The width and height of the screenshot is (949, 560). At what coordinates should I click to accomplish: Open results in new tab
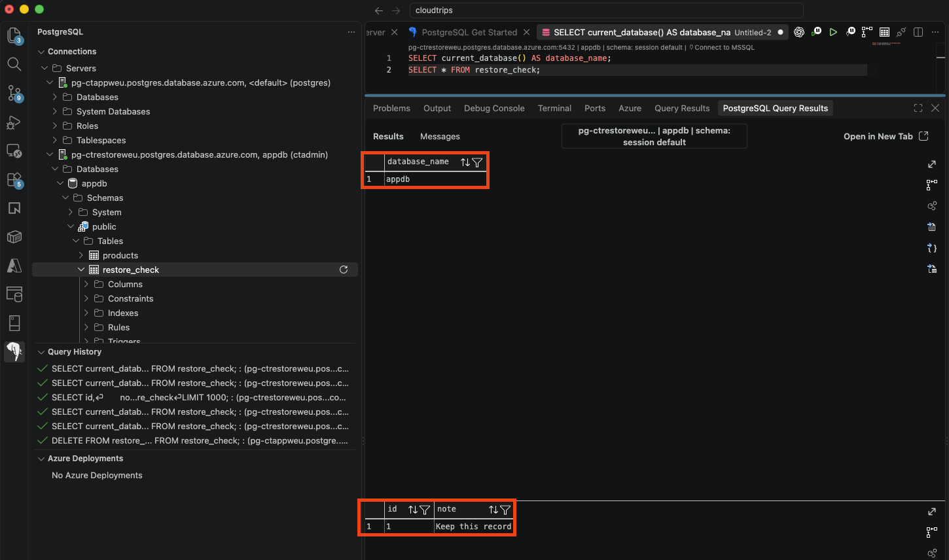(886, 136)
